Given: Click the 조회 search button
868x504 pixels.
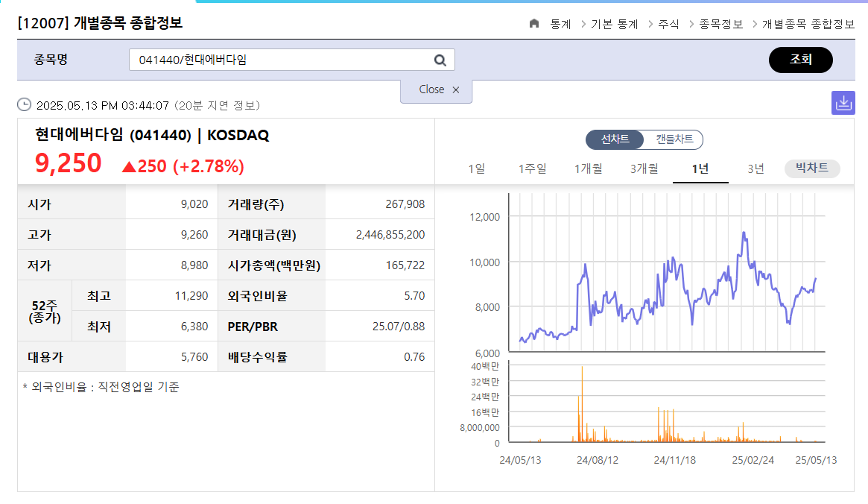Looking at the screenshot, I should pyautogui.click(x=801, y=60).
